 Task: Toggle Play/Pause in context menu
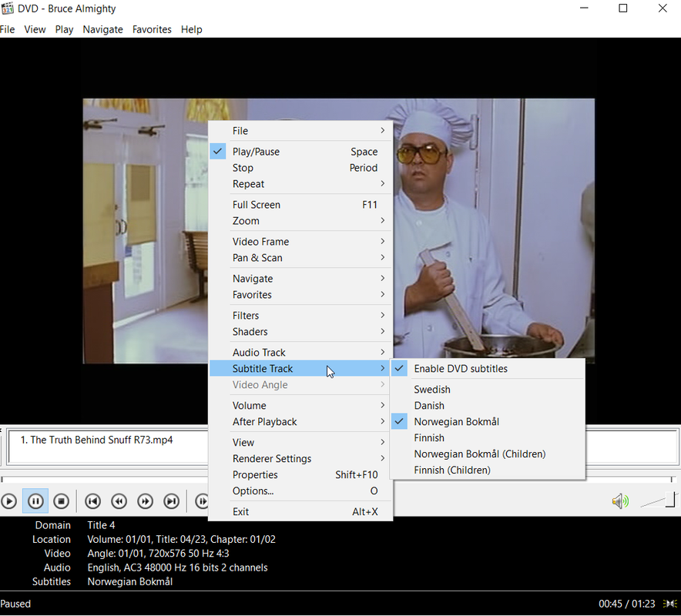click(x=300, y=152)
